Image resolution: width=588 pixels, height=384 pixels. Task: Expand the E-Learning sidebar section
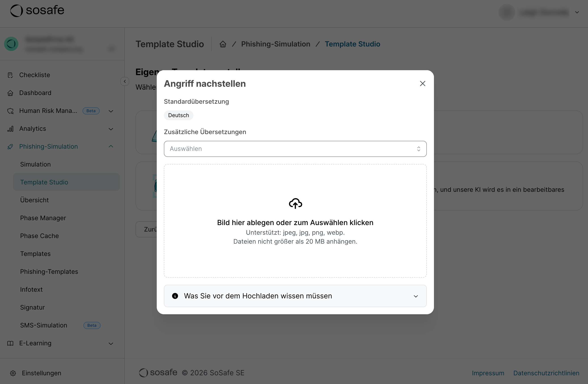(x=111, y=344)
